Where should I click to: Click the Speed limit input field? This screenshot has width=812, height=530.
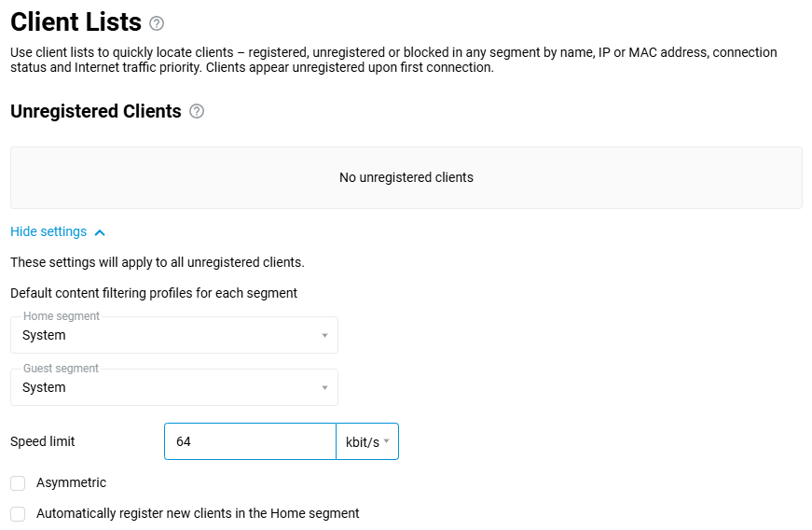250,441
